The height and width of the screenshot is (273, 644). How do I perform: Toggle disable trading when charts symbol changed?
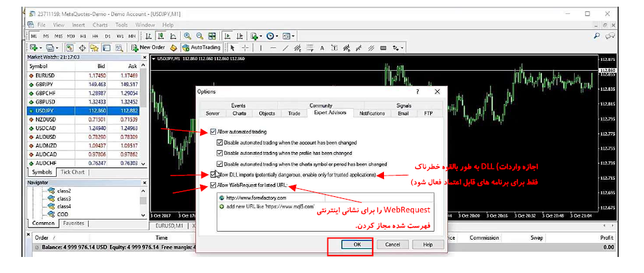(220, 164)
